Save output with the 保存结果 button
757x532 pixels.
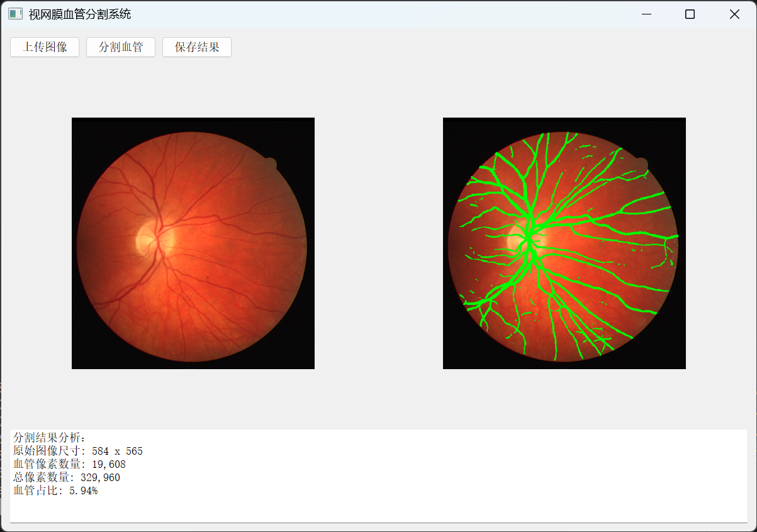click(x=197, y=47)
